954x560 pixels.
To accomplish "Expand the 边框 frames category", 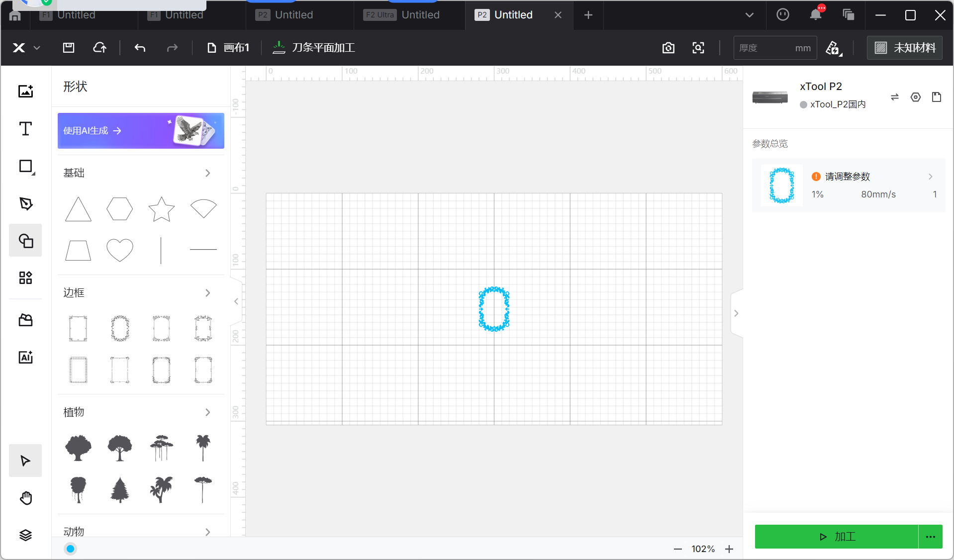I will tap(207, 293).
